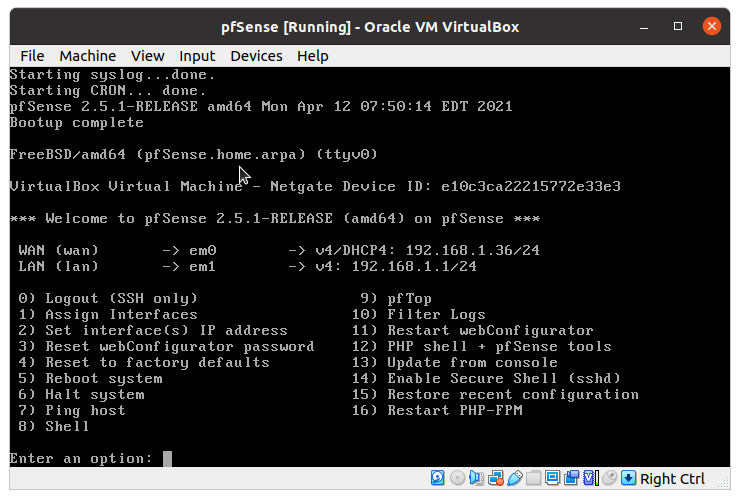Open the Devices menu
Screen dimensions: 740x499
coord(256,56)
